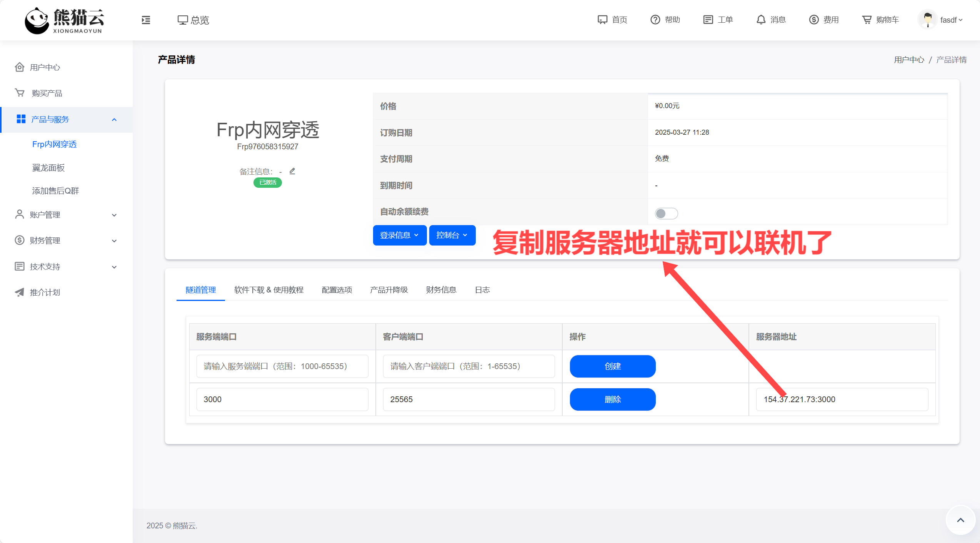Click the 帮助 question mark icon

point(655,20)
